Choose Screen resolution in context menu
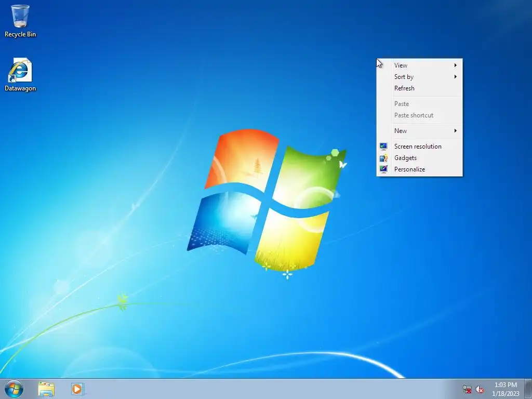The height and width of the screenshot is (399, 532). click(x=420, y=146)
